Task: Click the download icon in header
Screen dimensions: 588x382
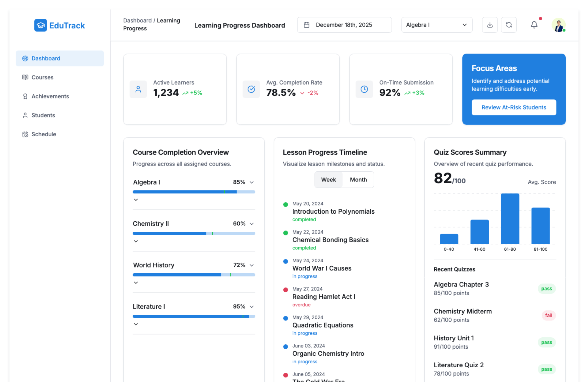Action: [x=490, y=25]
